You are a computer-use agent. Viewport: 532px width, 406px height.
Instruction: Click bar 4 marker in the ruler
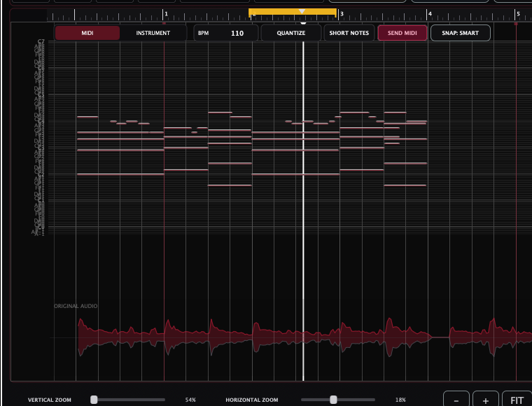tap(430, 14)
